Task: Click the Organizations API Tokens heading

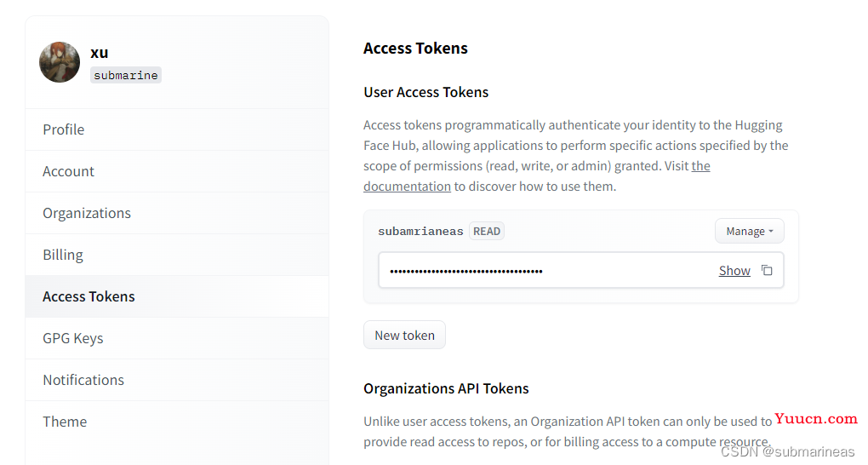Action: pos(446,388)
